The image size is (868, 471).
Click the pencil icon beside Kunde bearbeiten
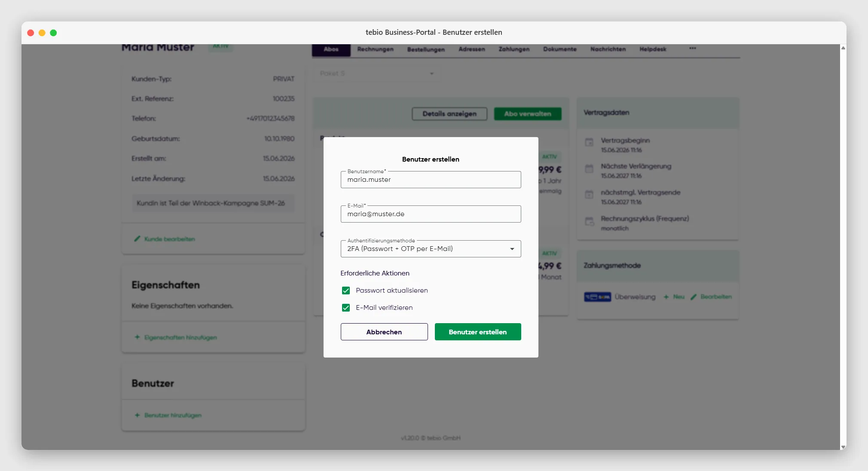click(x=137, y=239)
